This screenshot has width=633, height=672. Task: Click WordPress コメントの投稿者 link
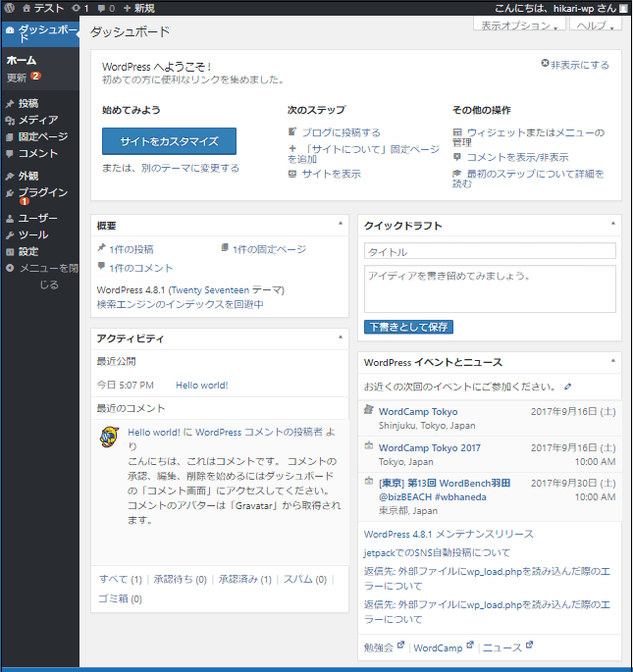pyautogui.click(x=259, y=432)
